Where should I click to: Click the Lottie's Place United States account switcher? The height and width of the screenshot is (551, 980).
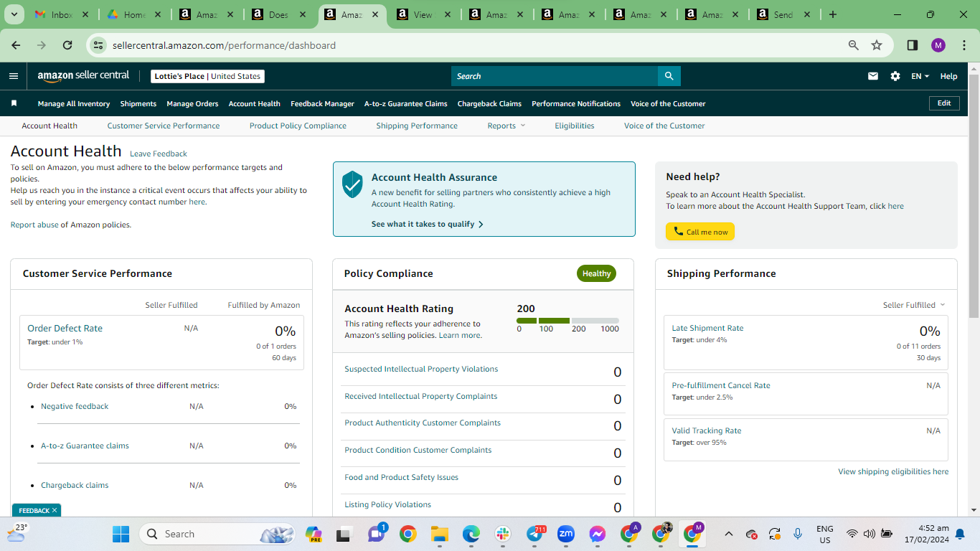pos(208,76)
